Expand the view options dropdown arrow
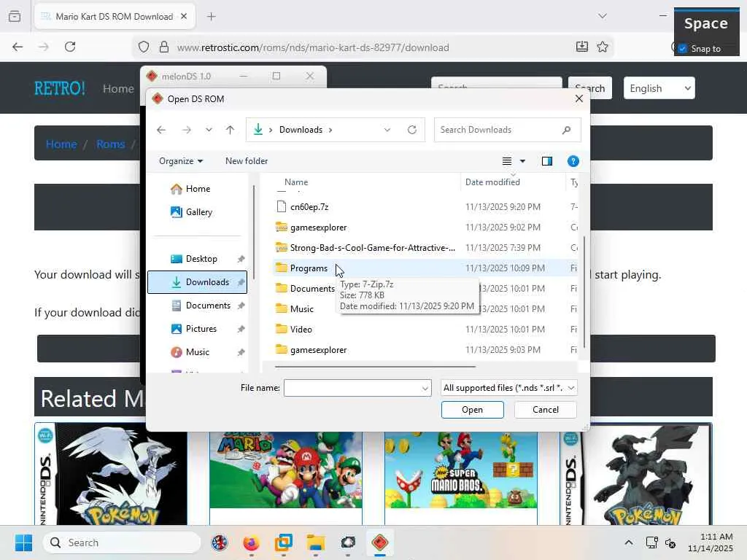747x560 pixels. [522, 161]
